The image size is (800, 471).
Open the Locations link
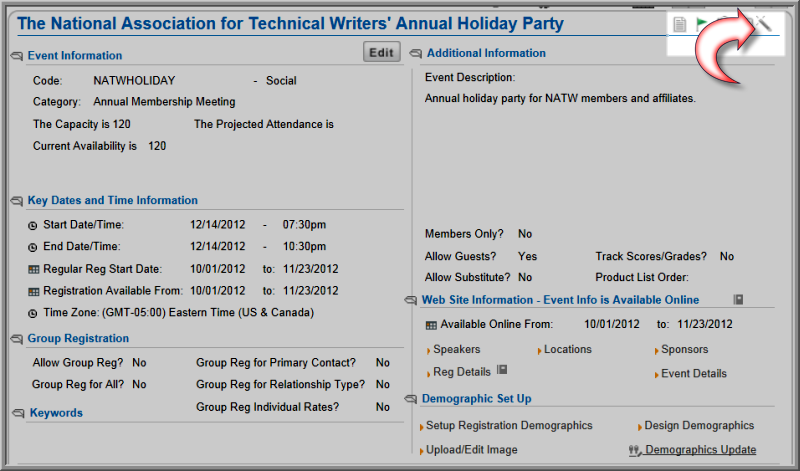(568, 350)
